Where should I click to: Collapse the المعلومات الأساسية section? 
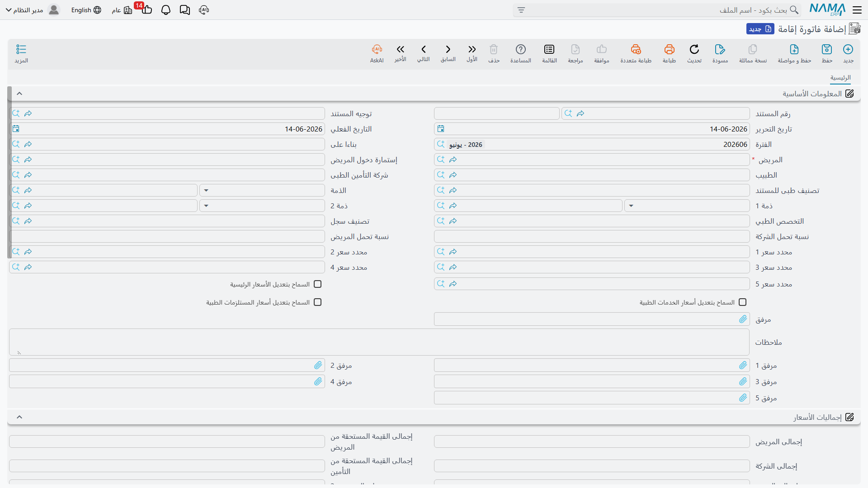click(19, 94)
